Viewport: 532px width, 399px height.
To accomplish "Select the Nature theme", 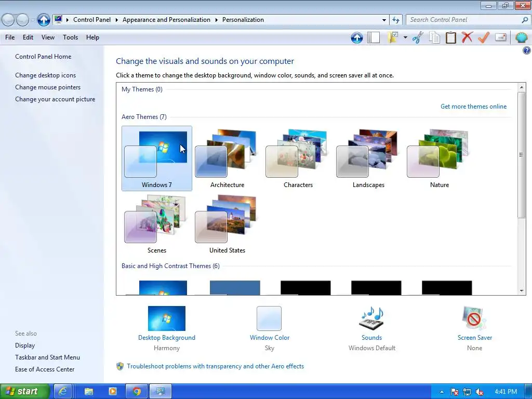I will 440,158.
